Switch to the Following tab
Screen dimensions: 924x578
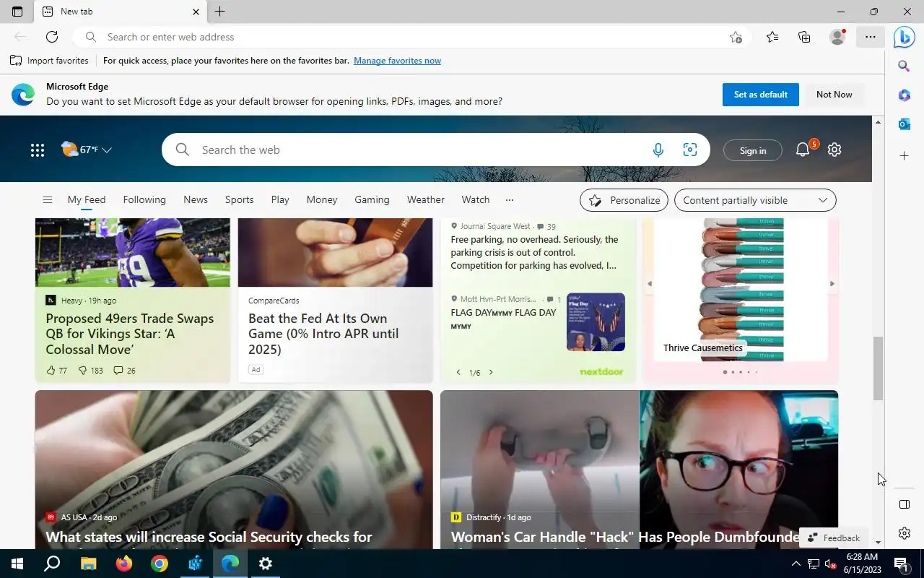click(x=144, y=200)
